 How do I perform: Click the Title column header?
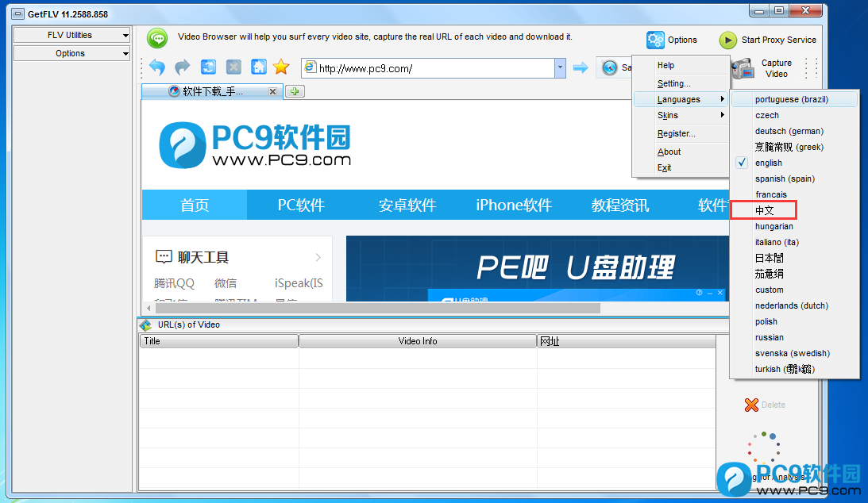pyautogui.click(x=218, y=341)
